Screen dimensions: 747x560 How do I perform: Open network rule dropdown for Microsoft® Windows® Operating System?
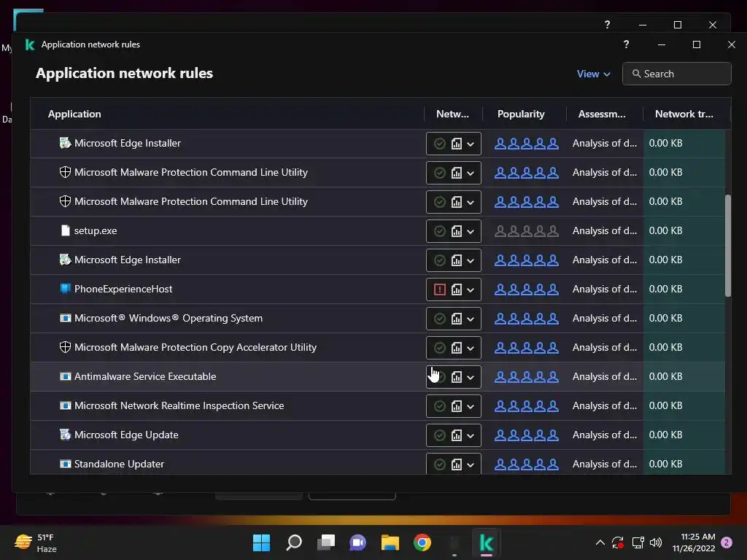[471, 319]
